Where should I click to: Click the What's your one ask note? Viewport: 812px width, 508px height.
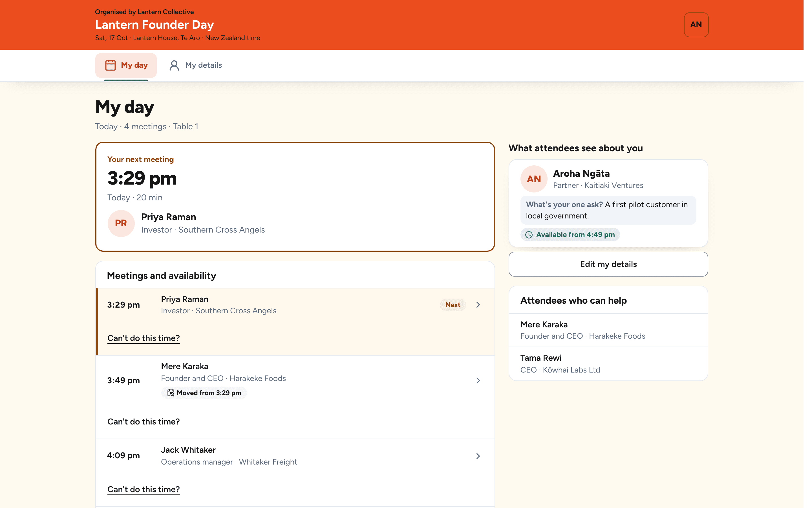[x=608, y=210]
